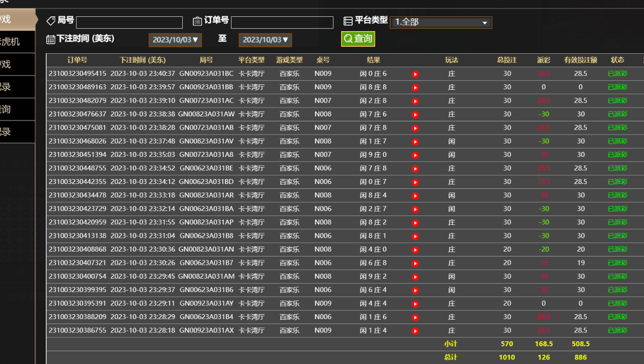Click bet time 2023-10-03 23:39:10
This screenshot has width=644, height=364.
tap(143, 101)
